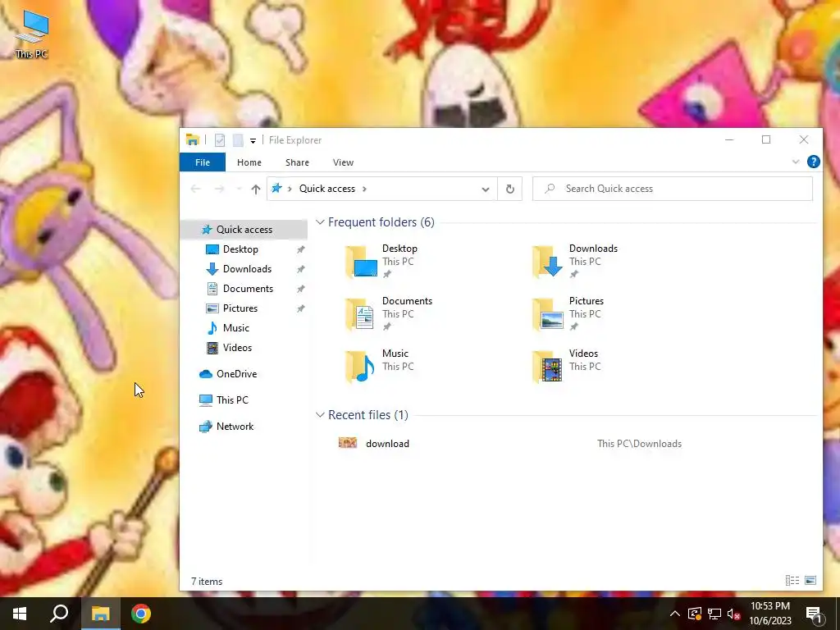This screenshot has height=630, width=840.
Task: Click the Back navigation arrow
Action: (x=195, y=189)
